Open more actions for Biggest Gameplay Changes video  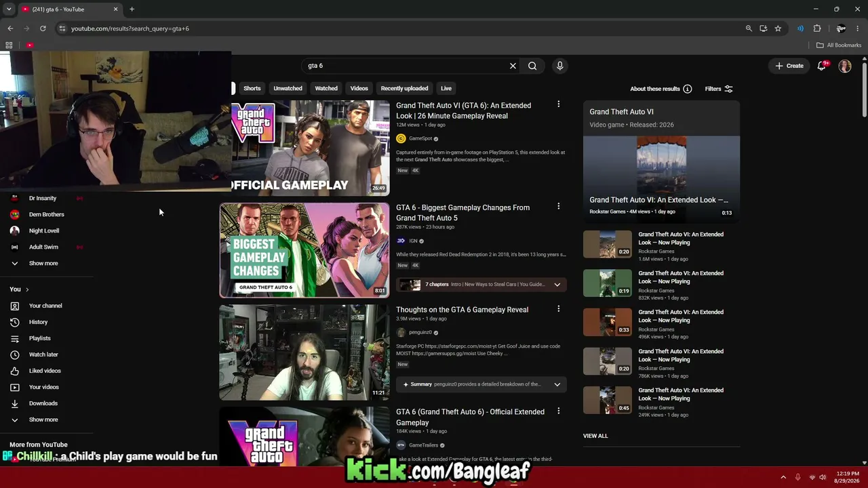point(558,207)
